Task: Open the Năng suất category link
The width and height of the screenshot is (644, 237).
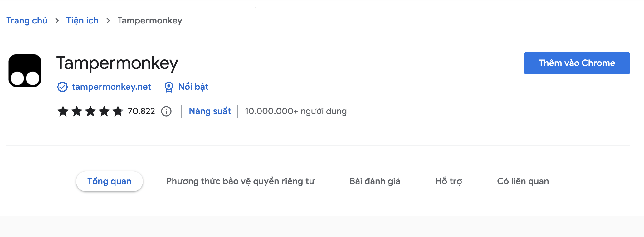Action: [210, 111]
